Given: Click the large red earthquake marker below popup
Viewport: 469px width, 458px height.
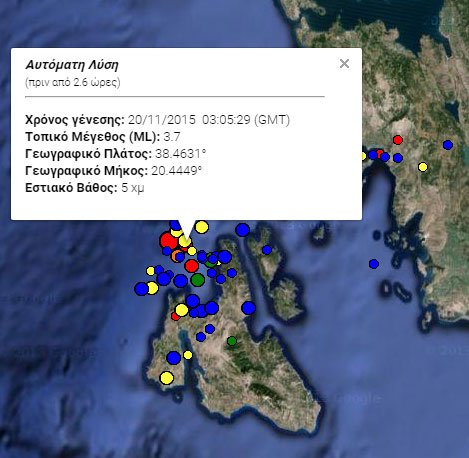Looking at the screenshot, I should click(x=169, y=241).
